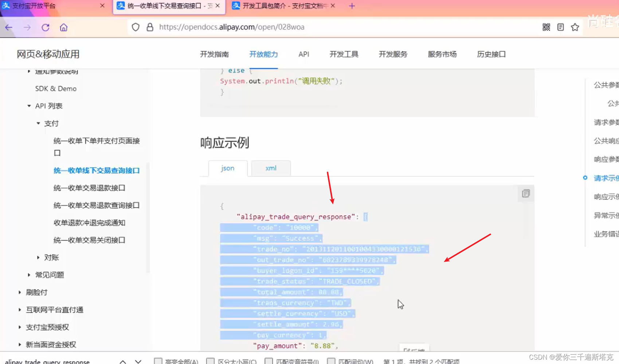Open 统一收单线下交易查询接口 sidebar link

tap(97, 171)
